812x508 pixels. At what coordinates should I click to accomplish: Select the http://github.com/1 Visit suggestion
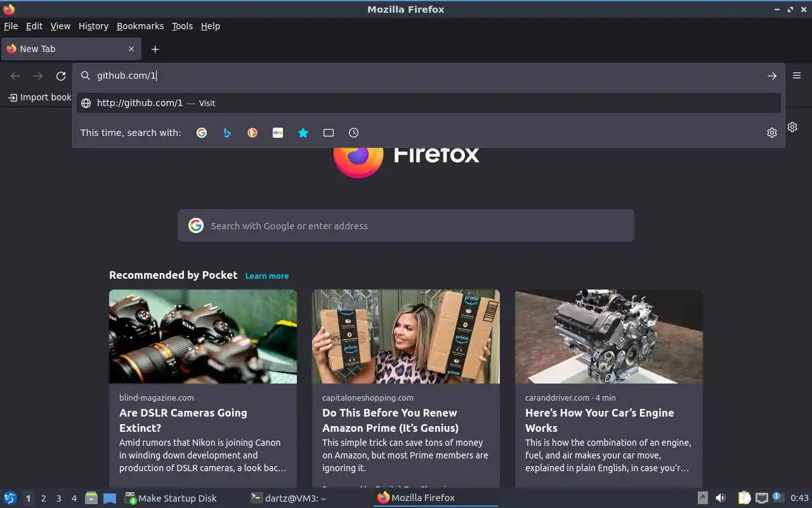tap(428, 103)
